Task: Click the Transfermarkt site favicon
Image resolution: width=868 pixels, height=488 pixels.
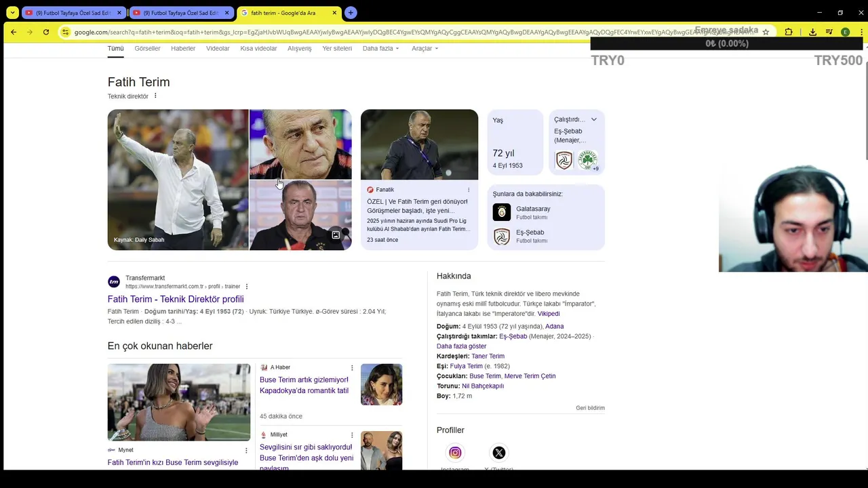Action: tap(114, 281)
